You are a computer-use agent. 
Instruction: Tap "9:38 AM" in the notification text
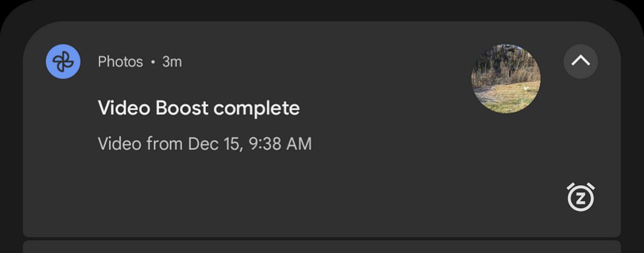(281, 144)
